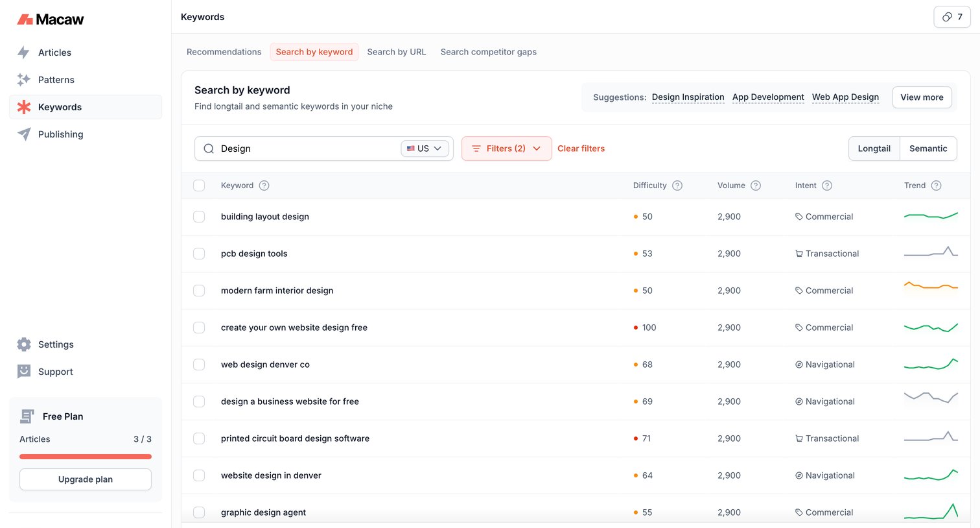Image resolution: width=980 pixels, height=528 pixels.
Task: Click the search magnifier icon
Action: [x=209, y=149]
